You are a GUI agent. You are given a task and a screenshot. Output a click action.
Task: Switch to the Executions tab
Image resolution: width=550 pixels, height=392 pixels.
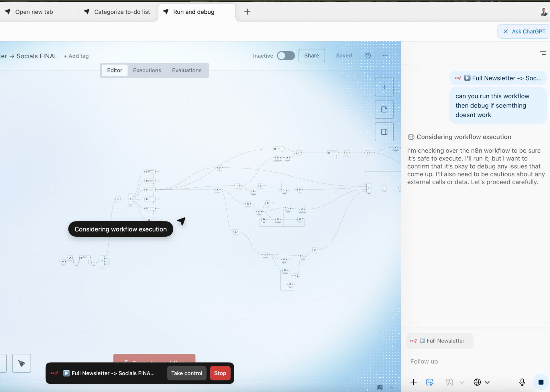[x=147, y=70]
